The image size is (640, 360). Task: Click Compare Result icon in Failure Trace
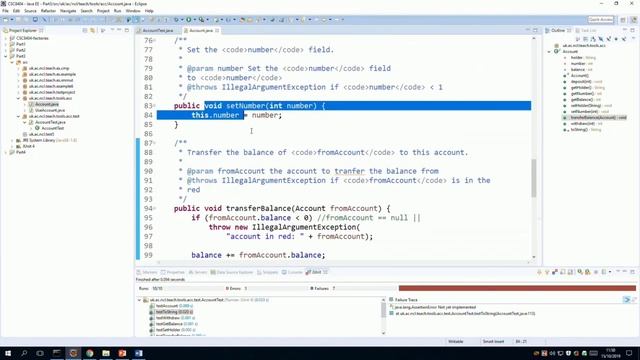[x=634, y=300]
